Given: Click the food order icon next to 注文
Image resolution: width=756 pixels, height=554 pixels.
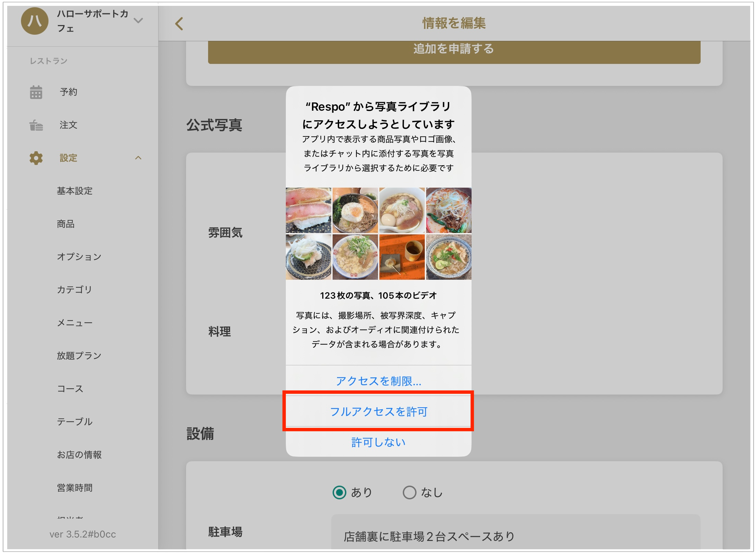Looking at the screenshot, I should tap(36, 125).
